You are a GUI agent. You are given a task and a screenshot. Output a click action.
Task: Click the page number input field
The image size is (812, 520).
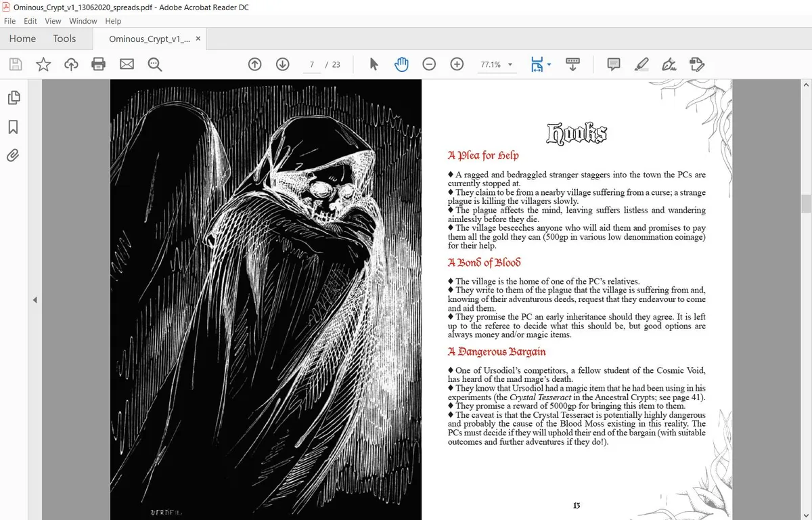point(311,64)
